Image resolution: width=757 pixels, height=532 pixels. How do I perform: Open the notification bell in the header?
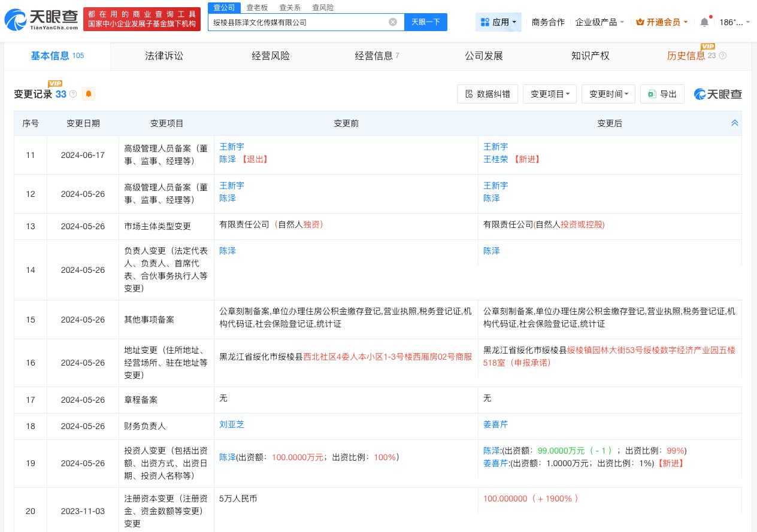pos(704,22)
